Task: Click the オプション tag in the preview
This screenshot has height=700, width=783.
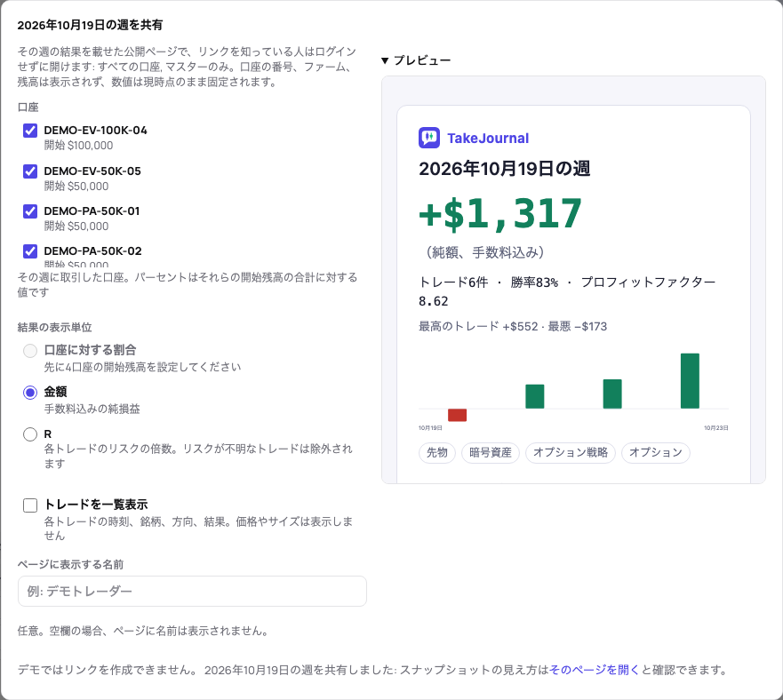Action: tap(656, 453)
